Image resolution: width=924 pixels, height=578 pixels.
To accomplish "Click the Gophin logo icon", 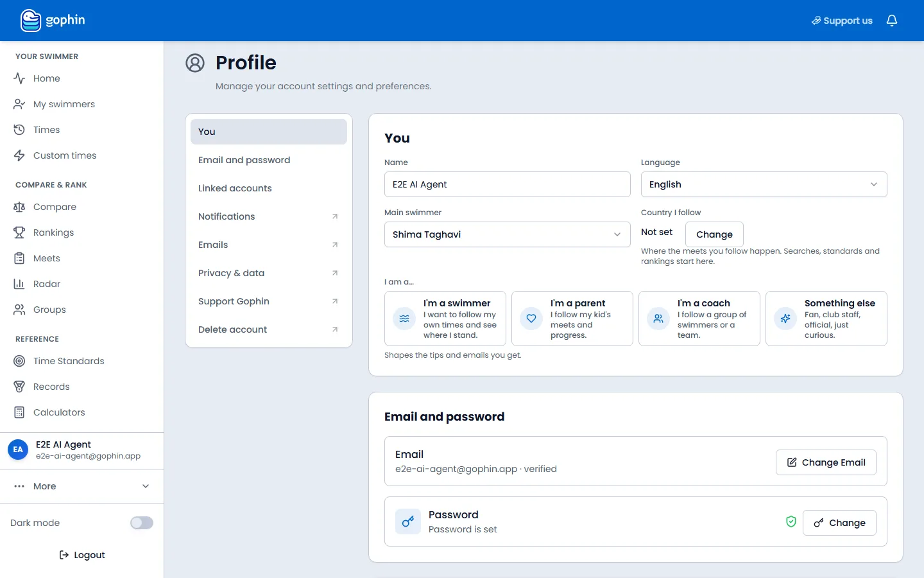I will [x=31, y=21].
